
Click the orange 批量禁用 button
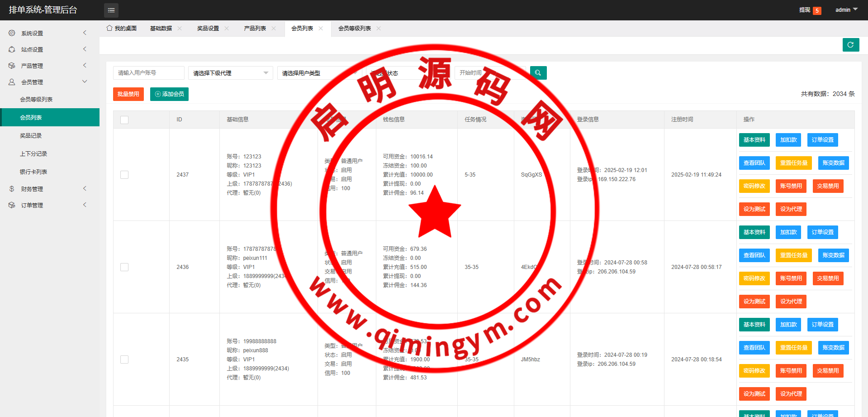128,94
